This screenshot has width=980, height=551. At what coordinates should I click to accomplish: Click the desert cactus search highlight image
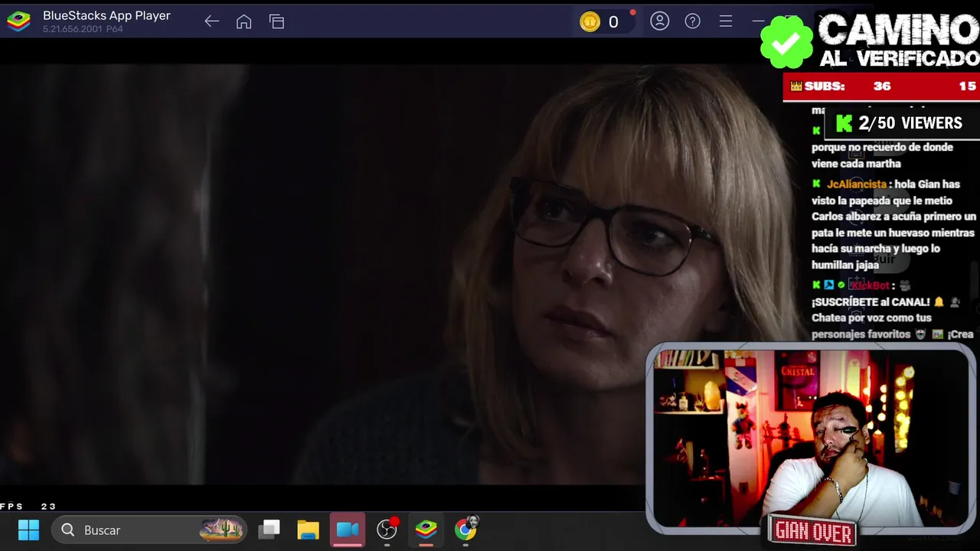[x=221, y=529]
